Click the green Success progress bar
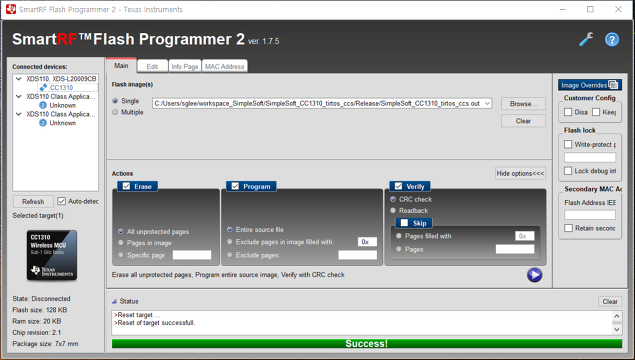The width and height of the screenshot is (635, 360). point(367,344)
